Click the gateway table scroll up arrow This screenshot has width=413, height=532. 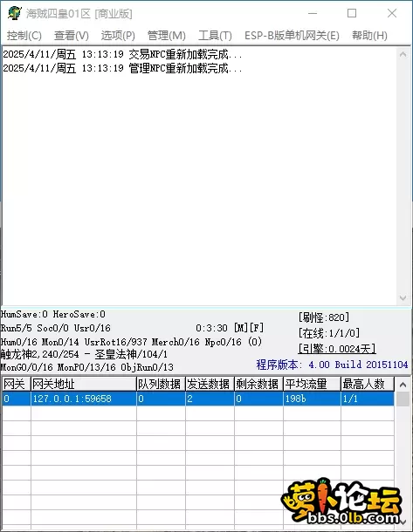point(403,385)
